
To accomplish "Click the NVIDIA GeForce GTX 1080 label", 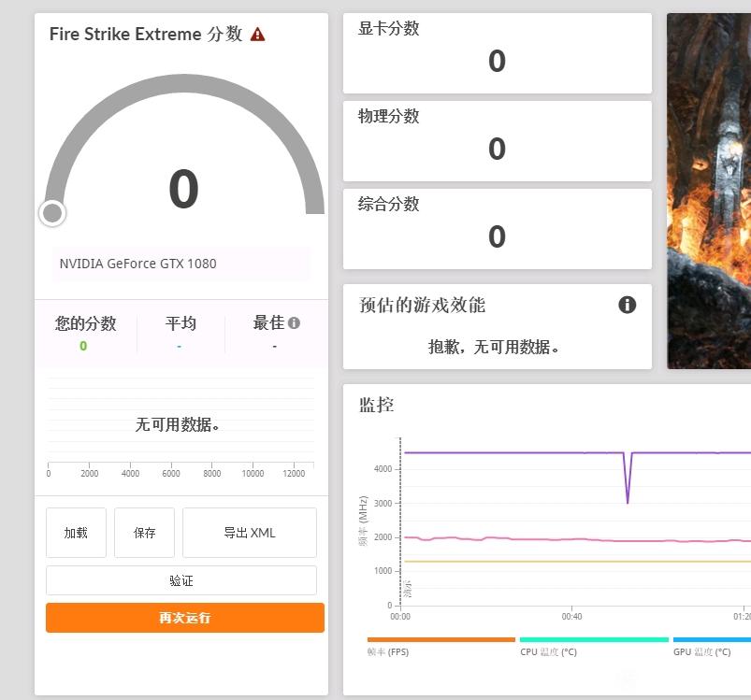I will [137, 264].
